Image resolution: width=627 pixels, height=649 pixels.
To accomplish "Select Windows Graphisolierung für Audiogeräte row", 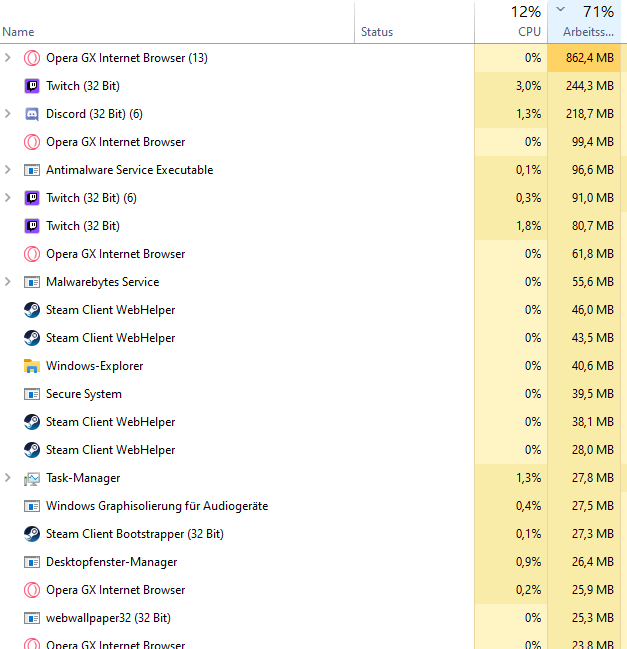I will point(310,506).
